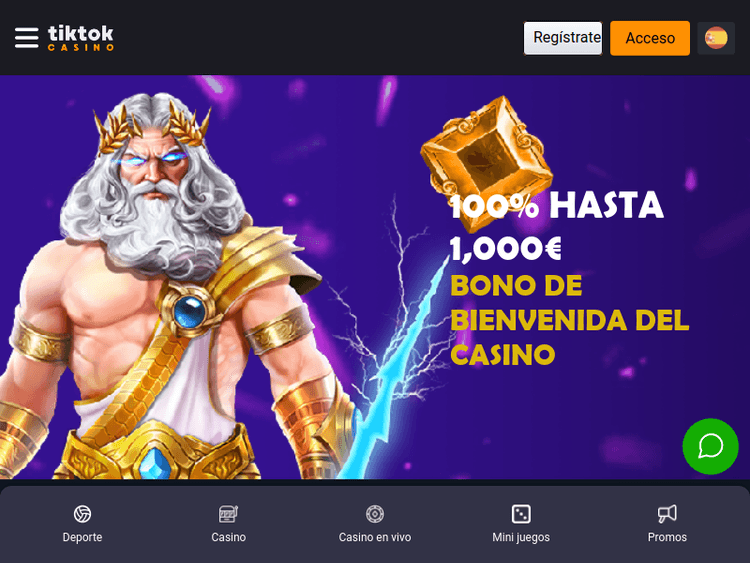The height and width of the screenshot is (563, 750).
Task: Open the Spanish flag language selector
Action: [x=716, y=38]
